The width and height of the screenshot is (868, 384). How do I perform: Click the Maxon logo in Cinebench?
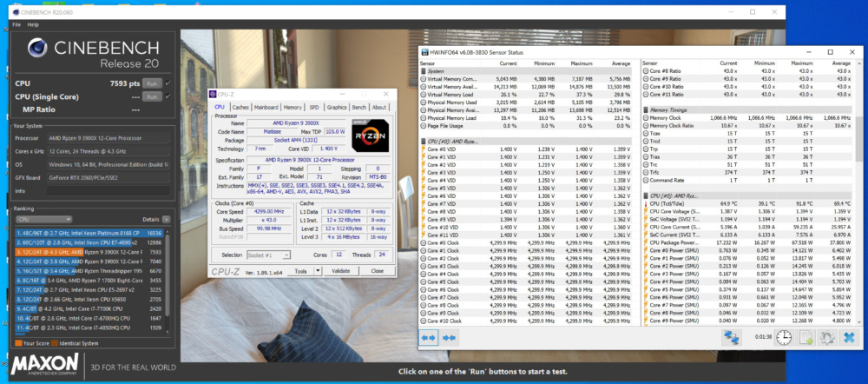[45, 365]
